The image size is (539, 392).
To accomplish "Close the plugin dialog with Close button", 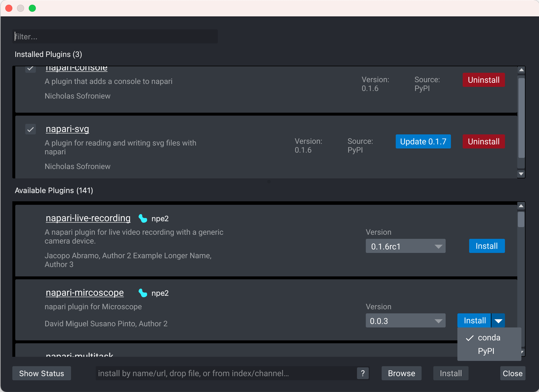I will (x=513, y=373).
